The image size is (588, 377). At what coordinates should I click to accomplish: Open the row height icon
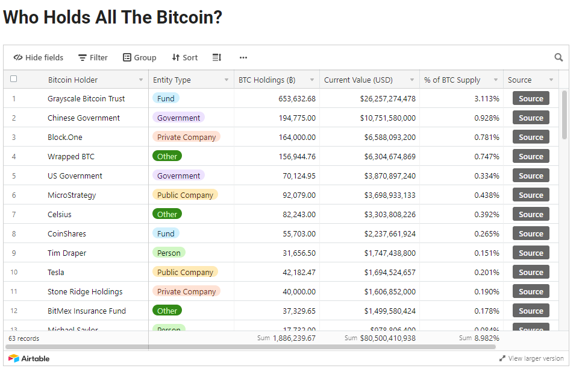tap(217, 57)
